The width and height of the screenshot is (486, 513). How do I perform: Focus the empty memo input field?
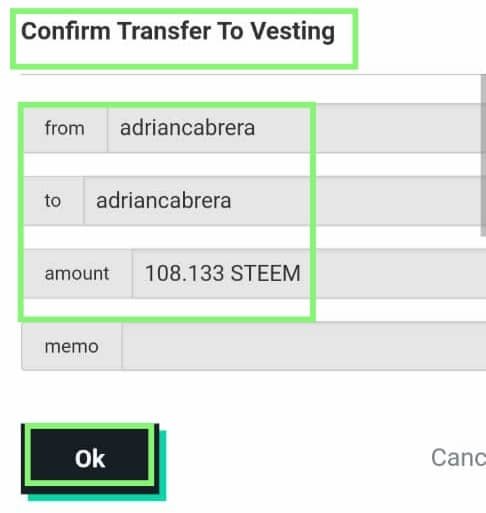(304, 346)
